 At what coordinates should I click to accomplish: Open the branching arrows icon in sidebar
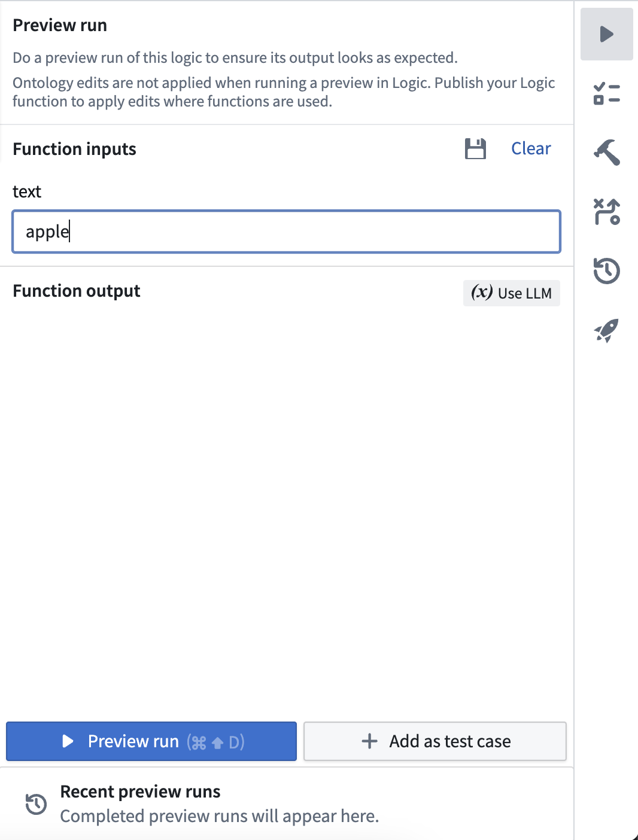coord(606,212)
